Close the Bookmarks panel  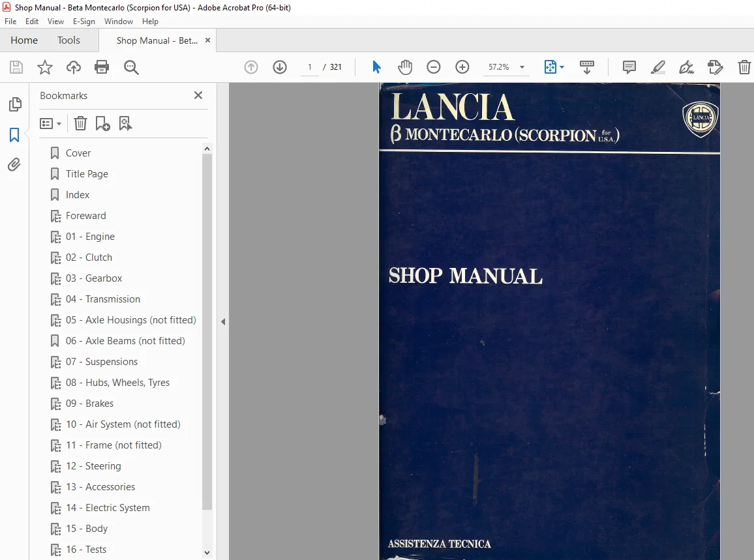(x=198, y=95)
